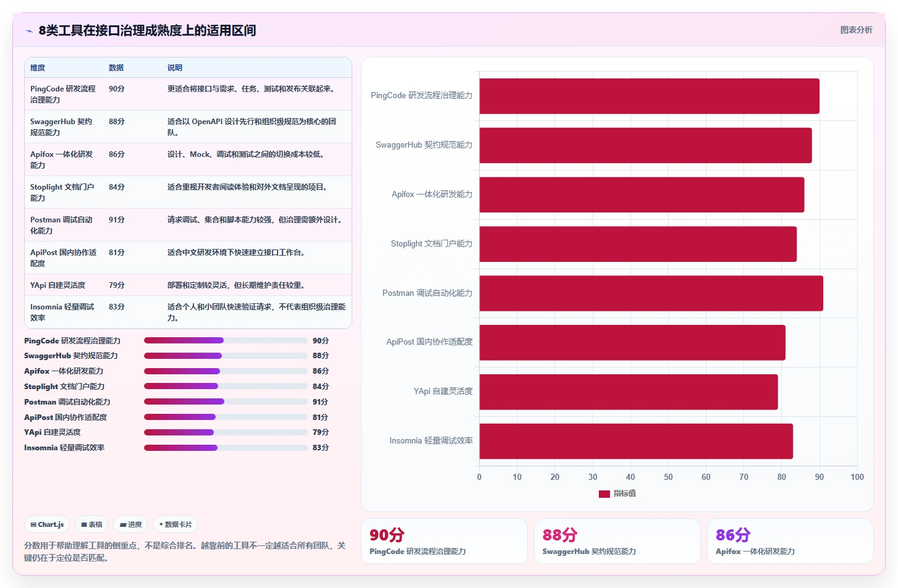Viewport: 898px width, 588px height.
Task: Click table cell Postman 调试自动化能力
Action: [x=64, y=225]
